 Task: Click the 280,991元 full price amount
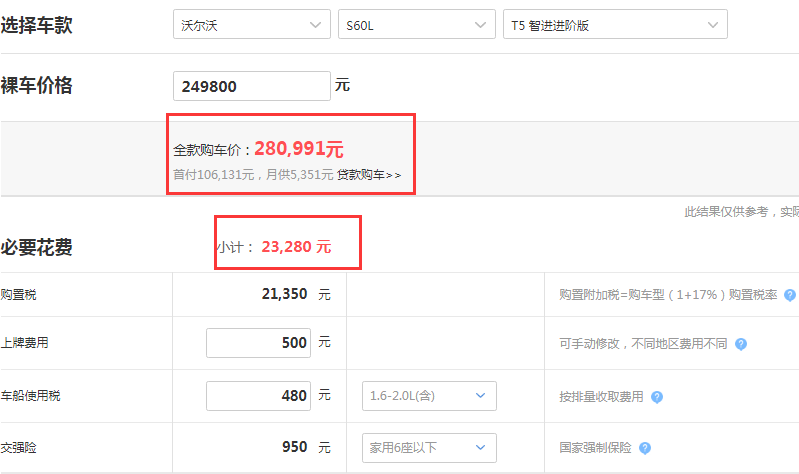299,149
